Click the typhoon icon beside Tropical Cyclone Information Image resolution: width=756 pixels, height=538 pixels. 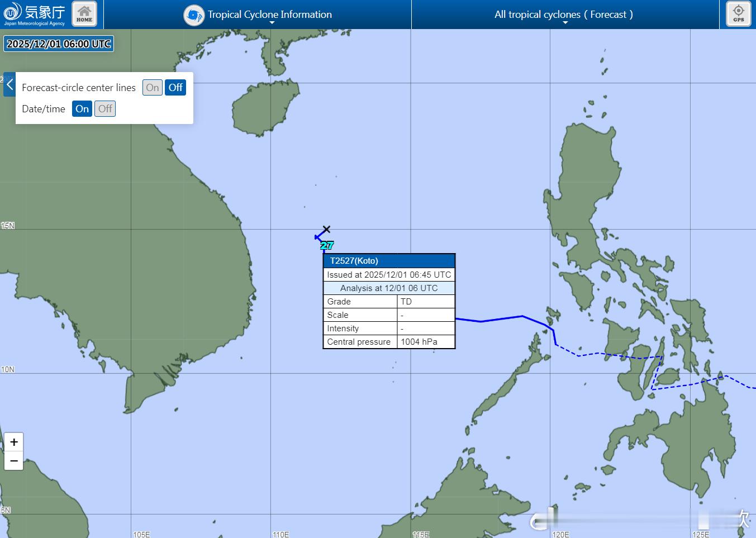click(x=194, y=15)
